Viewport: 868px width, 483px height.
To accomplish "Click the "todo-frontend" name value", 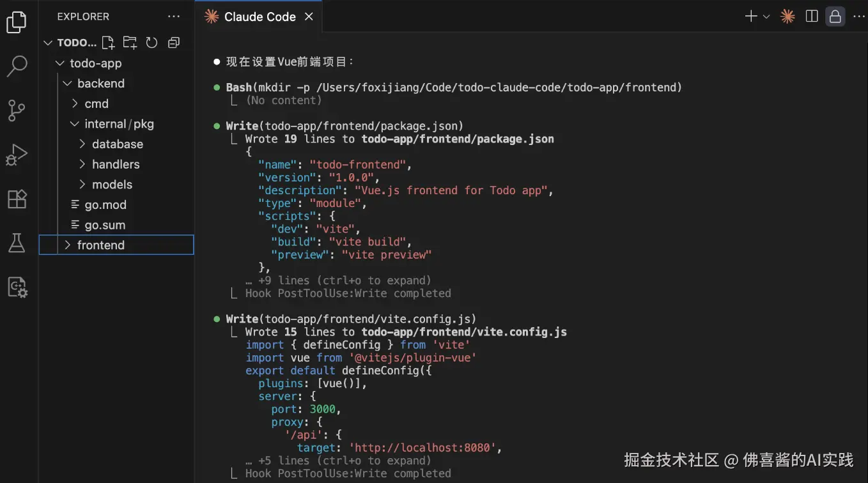I will (x=357, y=165).
